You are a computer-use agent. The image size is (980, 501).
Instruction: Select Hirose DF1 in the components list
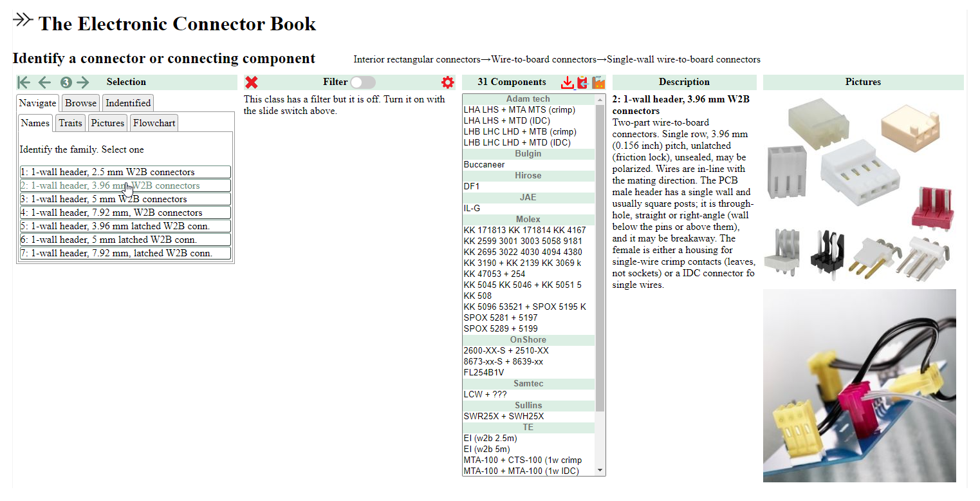(x=472, y=187)
